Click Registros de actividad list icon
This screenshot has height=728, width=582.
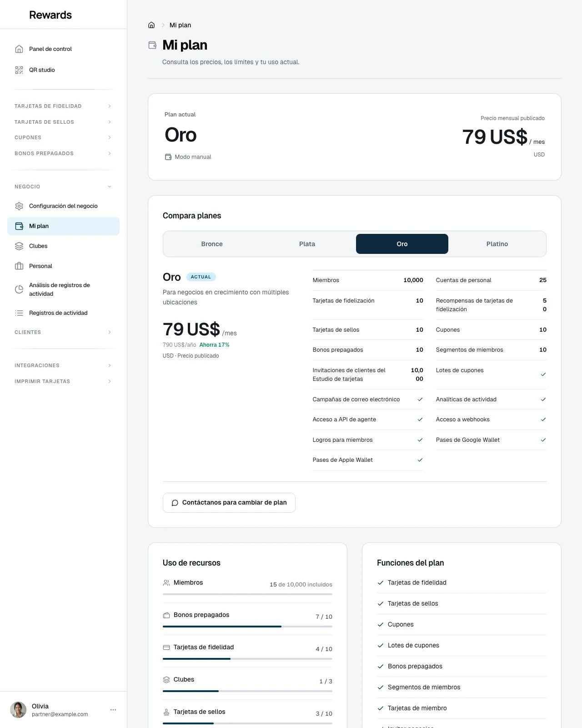pyautogui.click(x=19, y=313)
